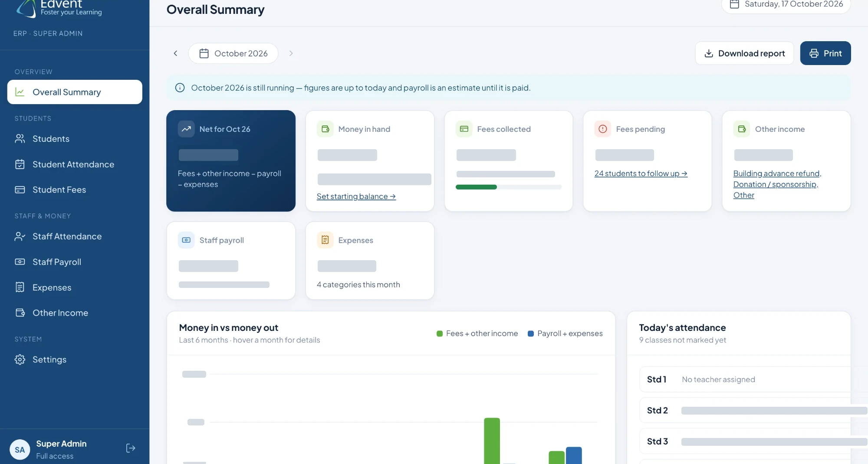Click the Other link under Other income
The height and width of the screenshot is (464, 868).
744,195
